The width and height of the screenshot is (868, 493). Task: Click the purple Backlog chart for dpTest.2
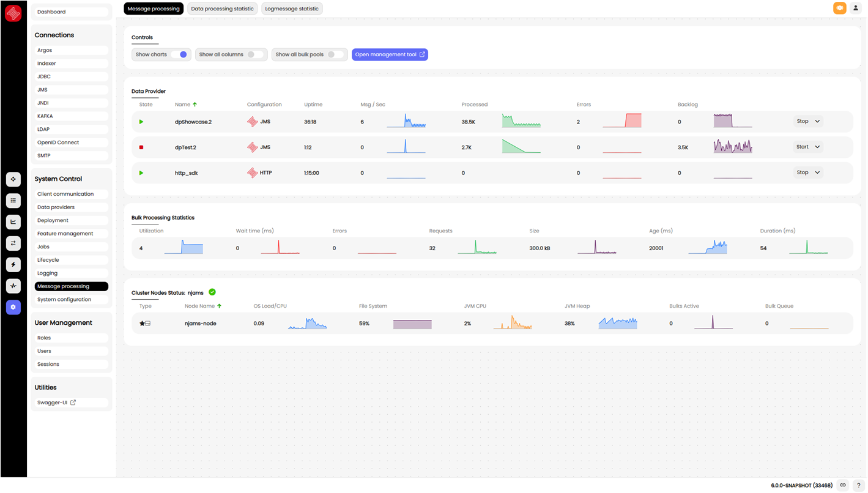tap(733, 146)
